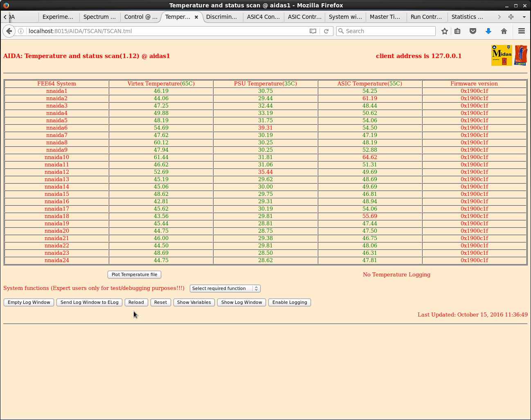Go back using the browser back arrow
The image size is (531, 420).
point(9,31)
